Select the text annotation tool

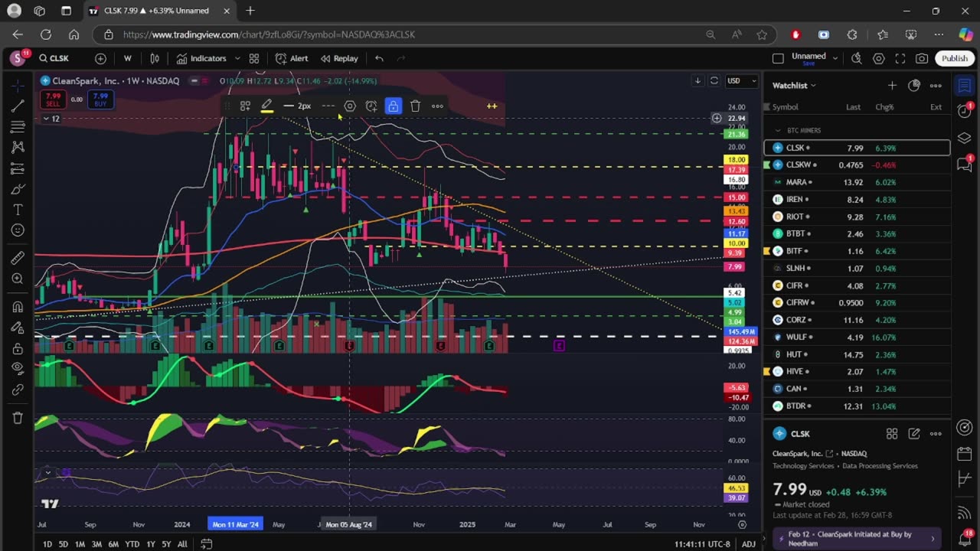tap(18, 210)
